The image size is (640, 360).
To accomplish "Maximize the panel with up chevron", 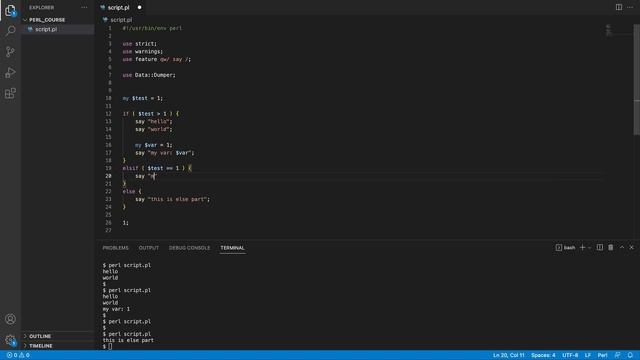I will [622, 247].
